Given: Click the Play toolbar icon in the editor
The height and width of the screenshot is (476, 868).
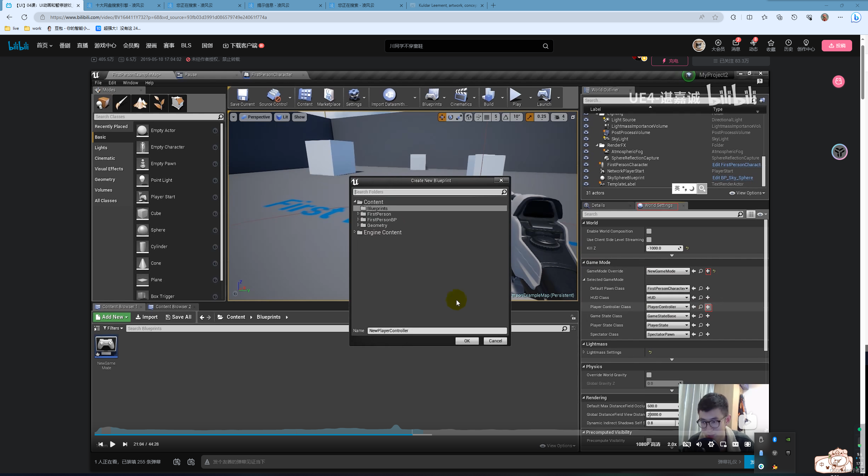Looking at the screenshot, I should point(516,97).
